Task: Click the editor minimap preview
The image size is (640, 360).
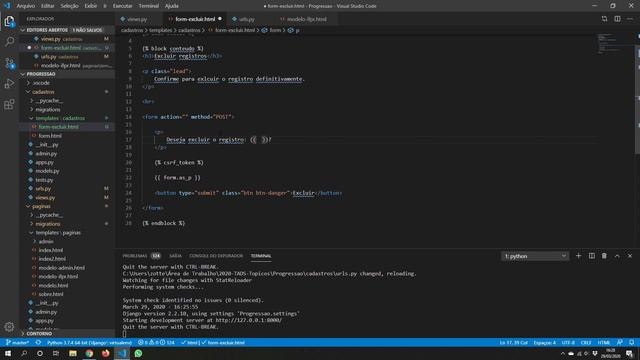Action: point(609,44)
